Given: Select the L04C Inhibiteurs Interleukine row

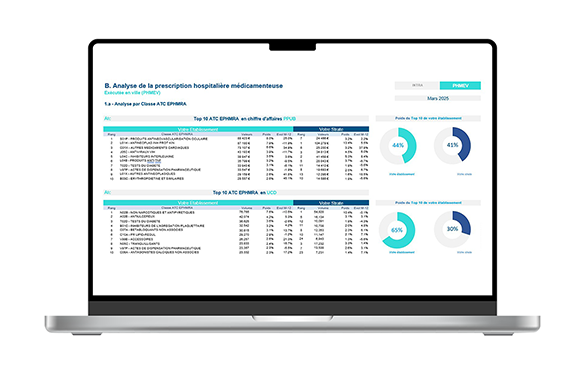Looking at the screenshot, I should point(236,156).
